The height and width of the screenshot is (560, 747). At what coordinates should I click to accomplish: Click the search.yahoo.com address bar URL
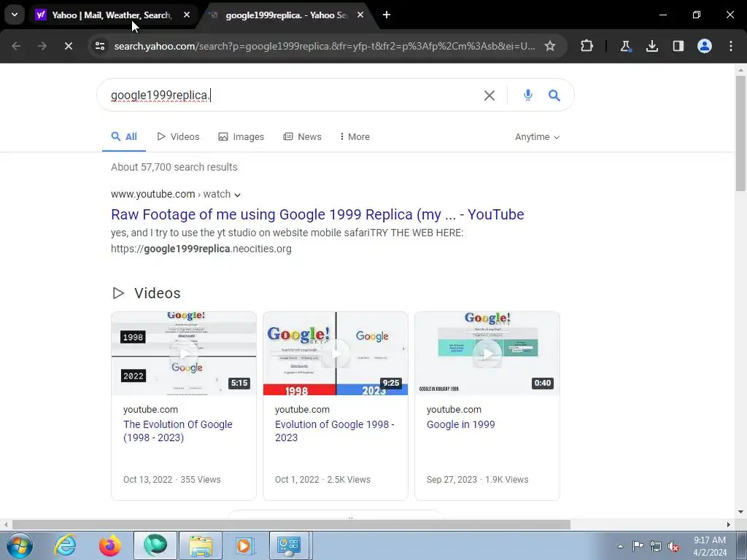point(325,46)
